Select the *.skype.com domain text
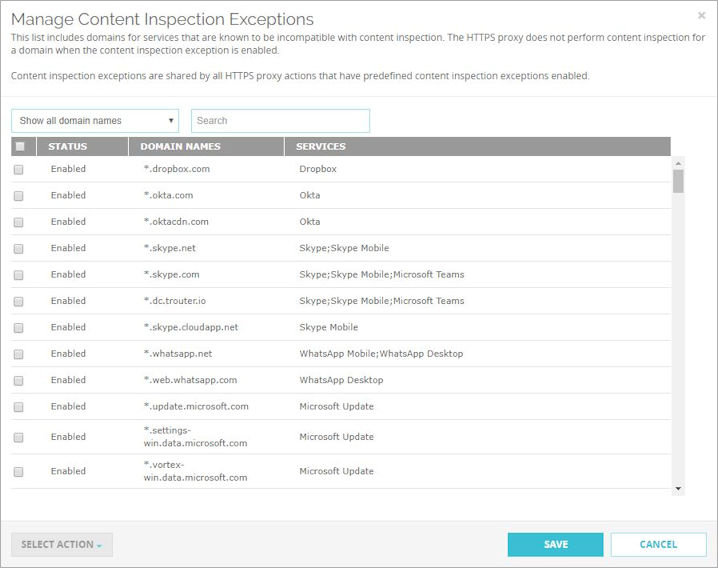Image resolution: width=718 pixels, height=568 pixels. [x=172, y=274]
